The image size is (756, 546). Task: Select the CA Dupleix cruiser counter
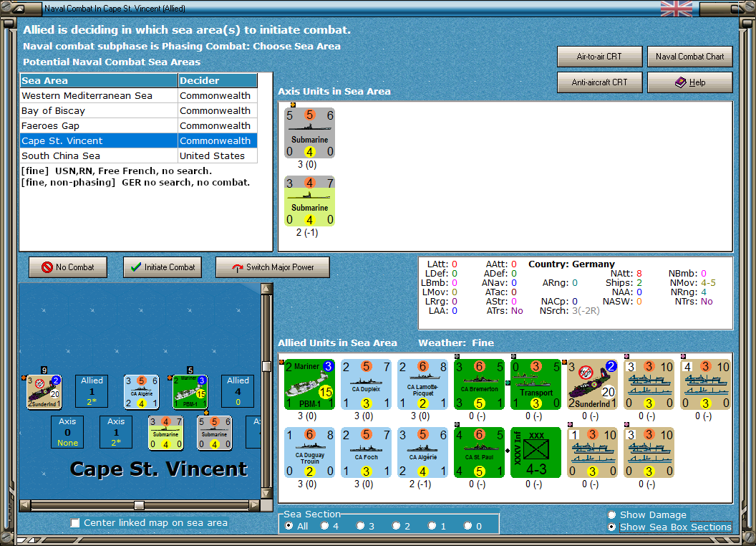366,384
